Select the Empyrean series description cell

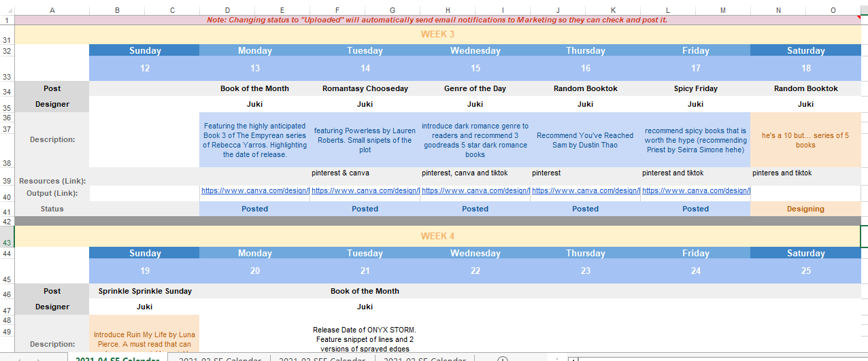pos(255,140)
